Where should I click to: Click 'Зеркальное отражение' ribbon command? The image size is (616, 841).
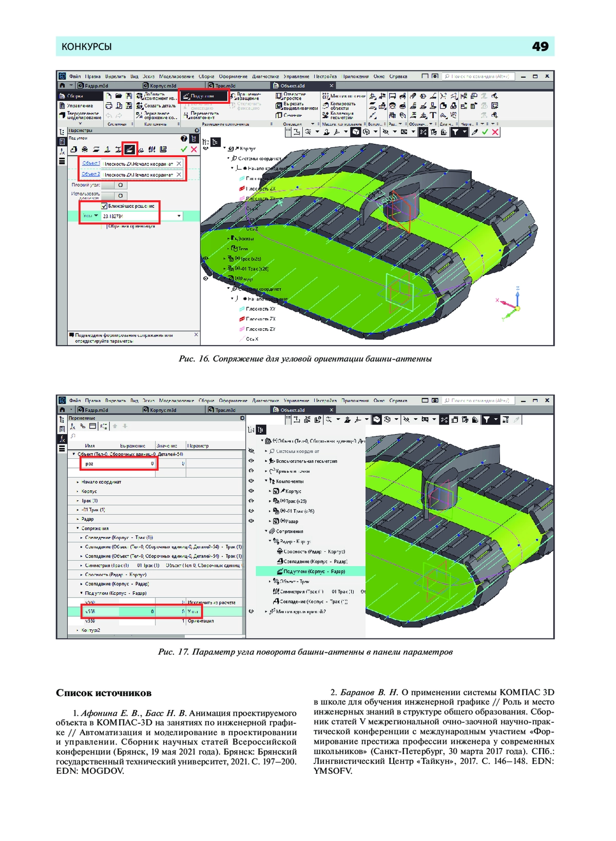click(156, 116)
